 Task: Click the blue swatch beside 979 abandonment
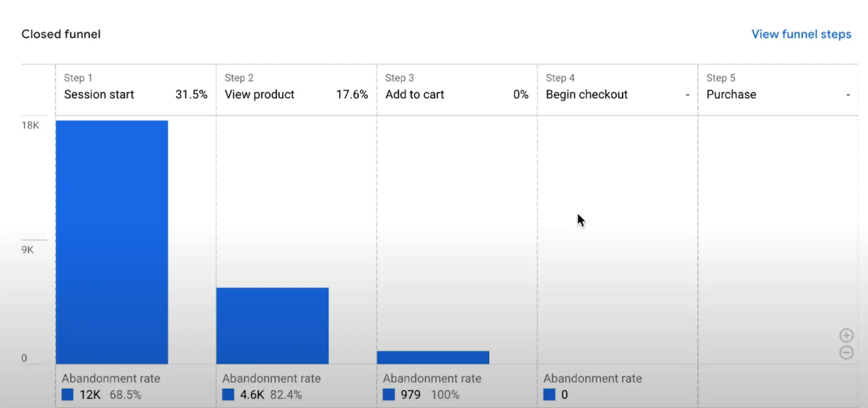pos(388,394)
